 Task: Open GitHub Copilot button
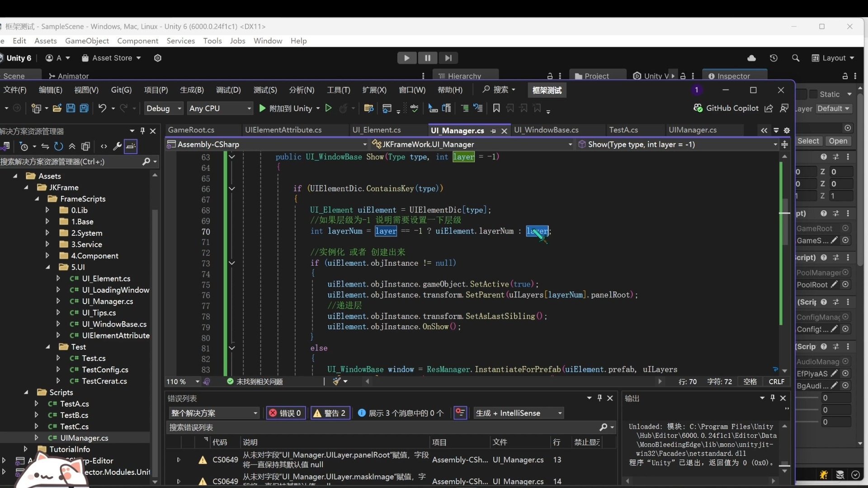pyautogui.click(x=726, y=108)
